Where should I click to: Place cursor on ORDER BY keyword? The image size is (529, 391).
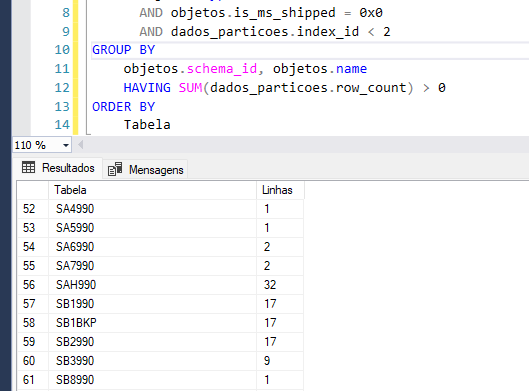pyautogui.click(x=123, y=107)
